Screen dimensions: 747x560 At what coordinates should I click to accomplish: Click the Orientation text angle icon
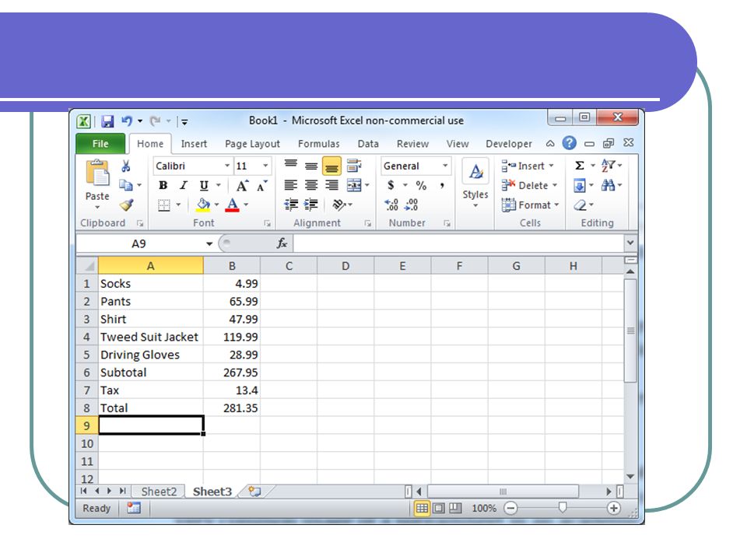point(338,205)
